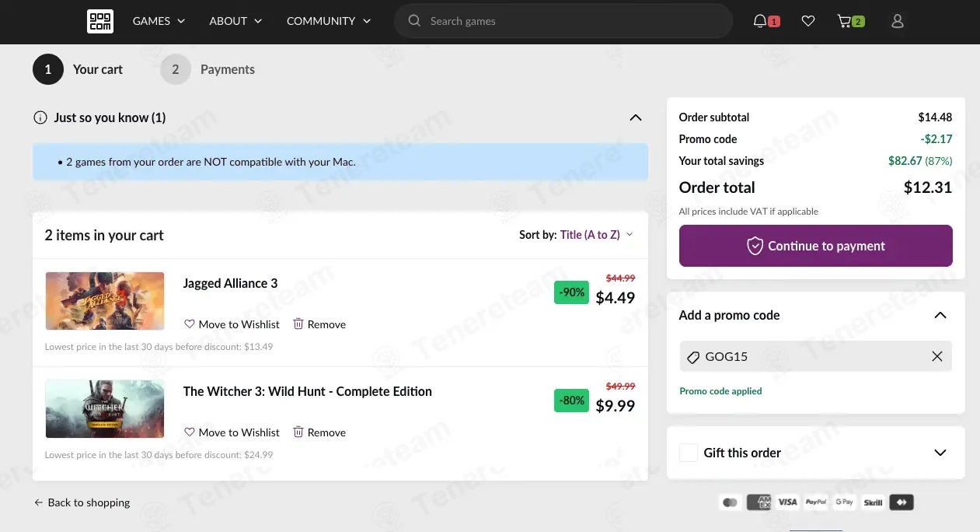The width and height of the screenshot is (980, 532).
Task: Expand the Gift this order panel chevron
Action: tap(940, 453)
